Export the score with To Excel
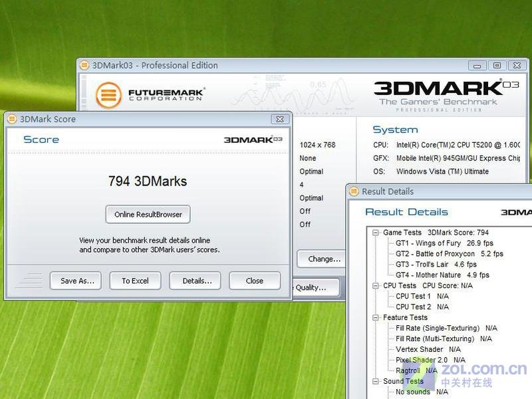The width and height of the screenshot is (532, 399). 136,281
